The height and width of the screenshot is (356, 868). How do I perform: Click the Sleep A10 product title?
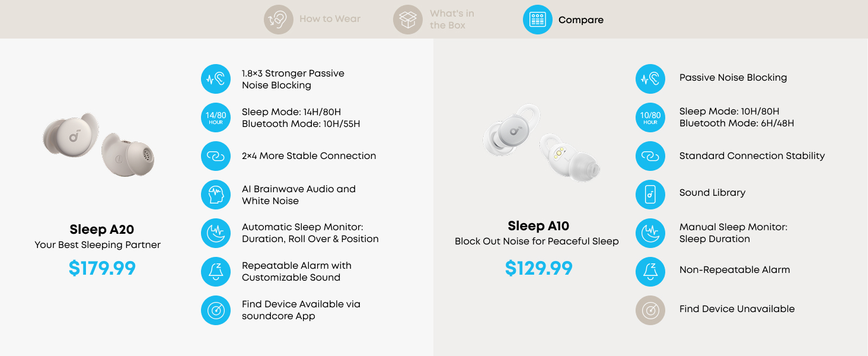pos(538,226)
